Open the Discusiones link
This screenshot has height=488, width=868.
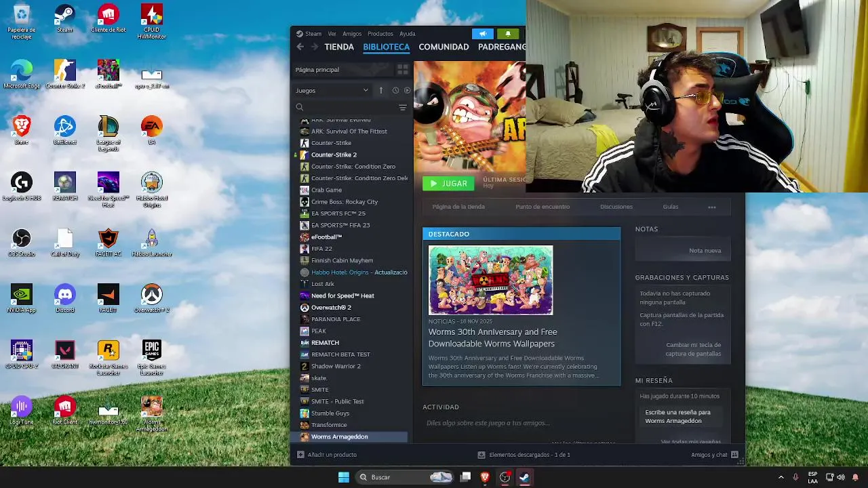[x=616, y=207]
